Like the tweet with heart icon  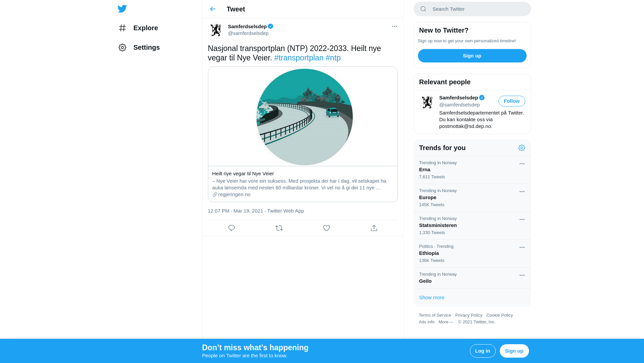coord(326,228)
